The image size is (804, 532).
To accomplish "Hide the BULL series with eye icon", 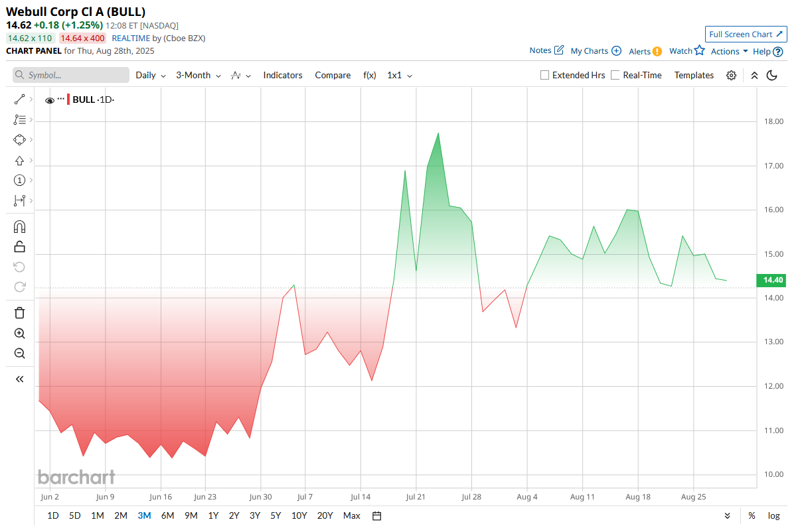I will click(x=50, y=100).
